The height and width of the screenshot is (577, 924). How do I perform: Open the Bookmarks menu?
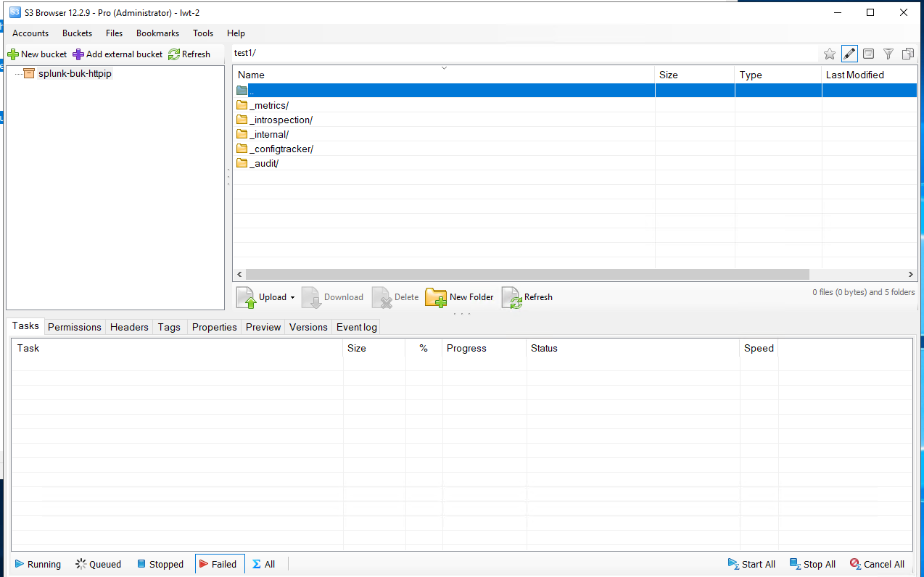pyautogui.click(x=157, y=33)
